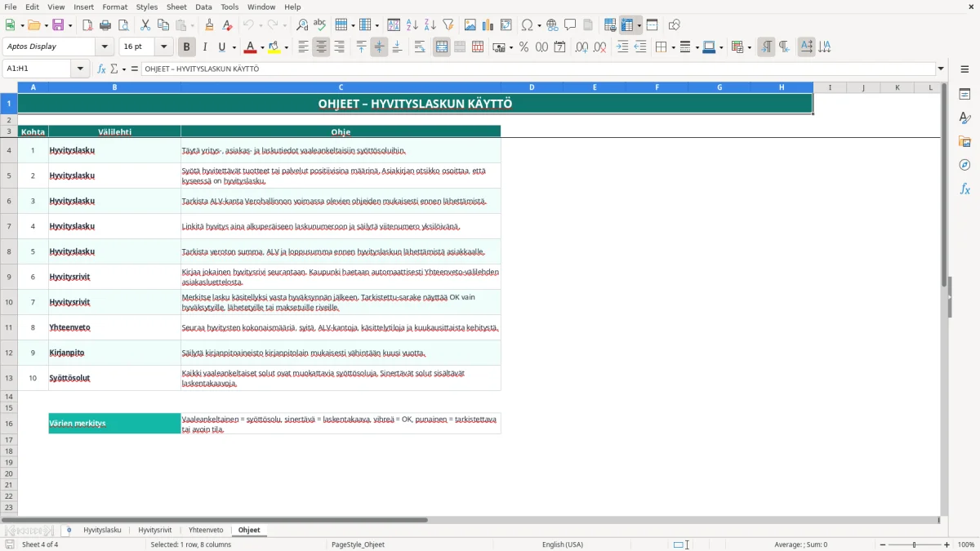The image size is (980, 551).
Task: Activate Clone Formatting paintbrush
Action: coord(210,25)
